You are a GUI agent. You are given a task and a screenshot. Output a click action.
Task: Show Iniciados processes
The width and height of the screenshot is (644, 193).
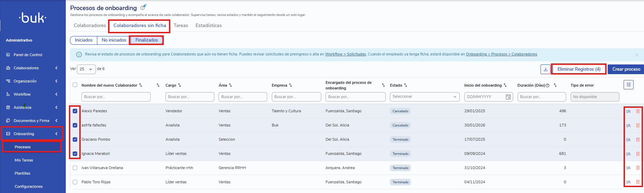[84, 40]
